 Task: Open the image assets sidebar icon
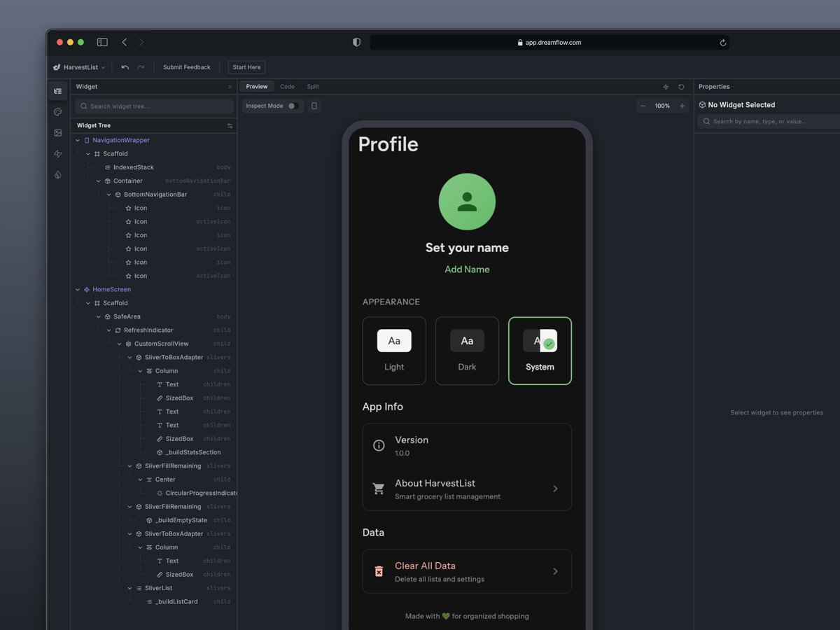[x=58, y=133]
